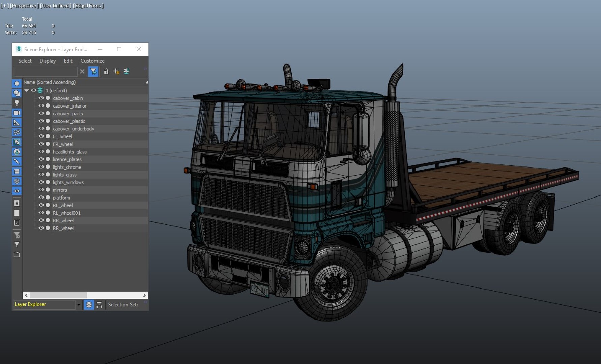Viewport: 601px width, 364px height.
Task: Open the [User Defined] viewport label
Action: (x=55, y=6)
